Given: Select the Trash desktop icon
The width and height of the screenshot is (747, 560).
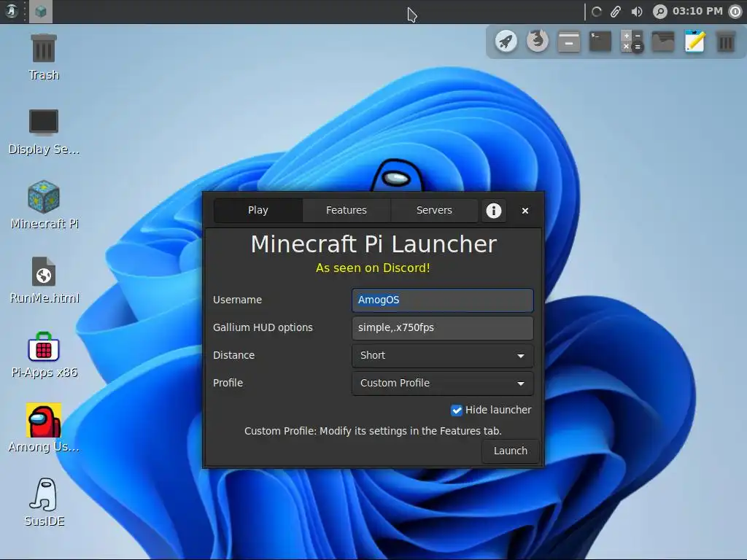Looking at the screenshot, I should point(44,57).
